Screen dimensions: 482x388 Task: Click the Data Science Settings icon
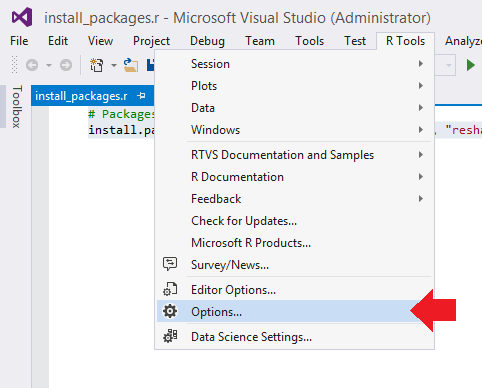(170, 336)
